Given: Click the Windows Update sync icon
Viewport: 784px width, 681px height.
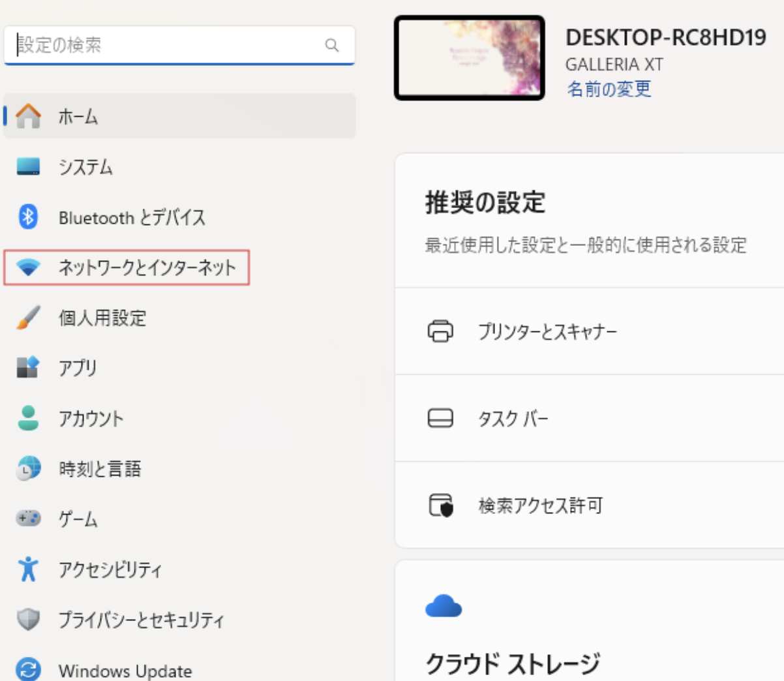Looking at the screenshot, I should tap(28, 669).
